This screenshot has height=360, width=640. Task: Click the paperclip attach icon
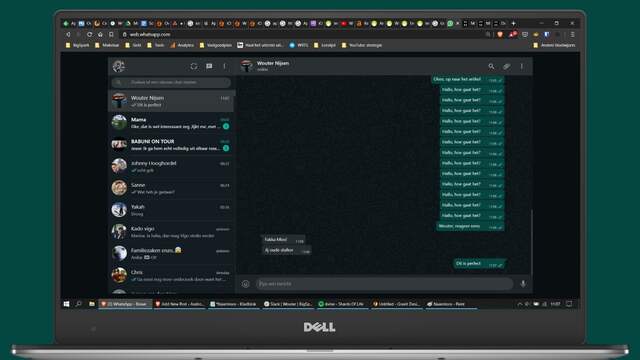point(507,66)
